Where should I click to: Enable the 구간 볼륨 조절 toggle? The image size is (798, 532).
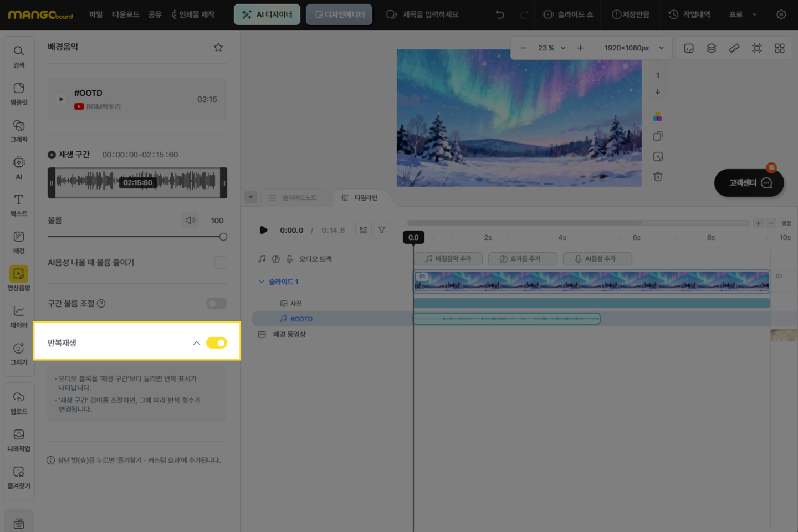217,304
